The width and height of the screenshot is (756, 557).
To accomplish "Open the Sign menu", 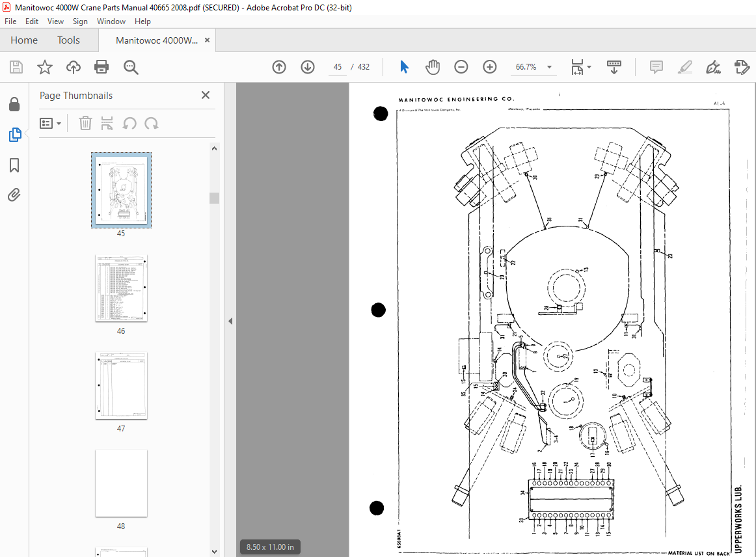I will point(80,21).
